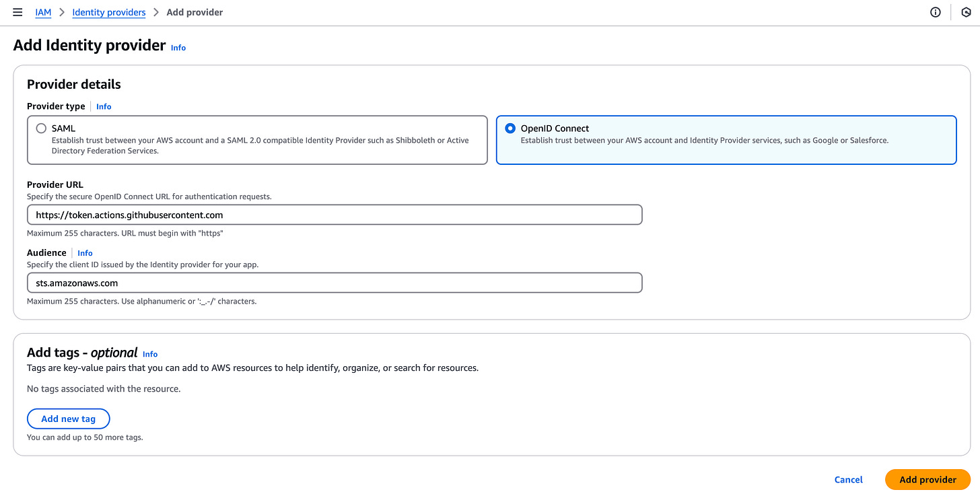Screen dimensions: 980x494
Task: Click Info beside Provider type
Action: click(x=103, y=106)
